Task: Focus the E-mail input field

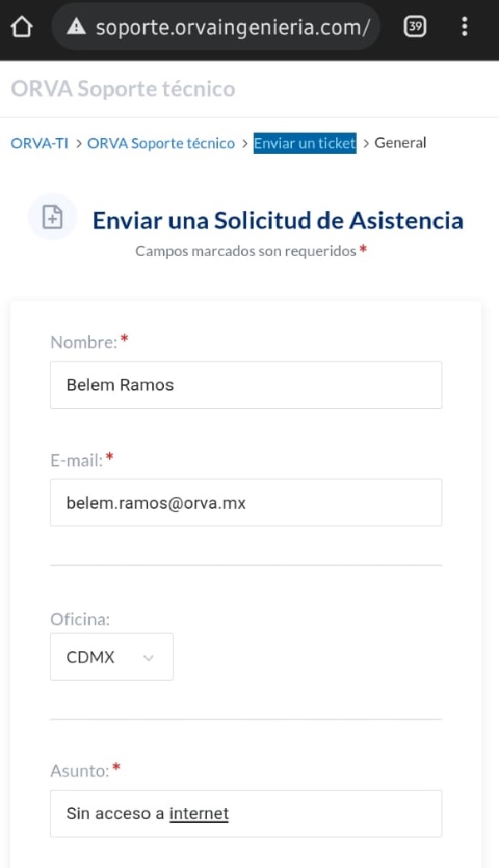Action: [x=245, y=502]
